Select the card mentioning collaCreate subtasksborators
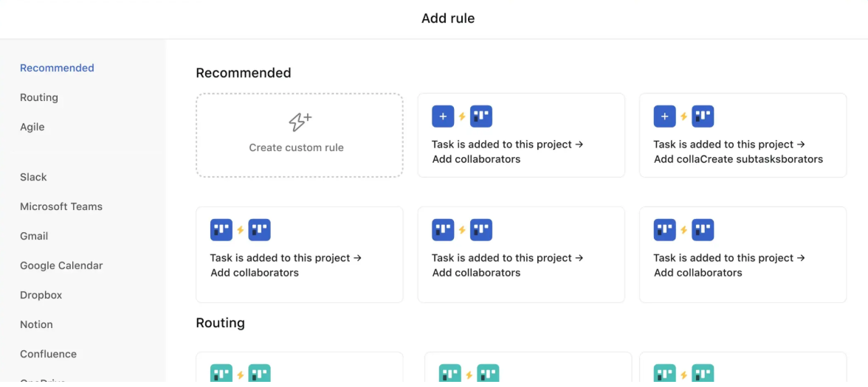 click(x=743, y=135)
